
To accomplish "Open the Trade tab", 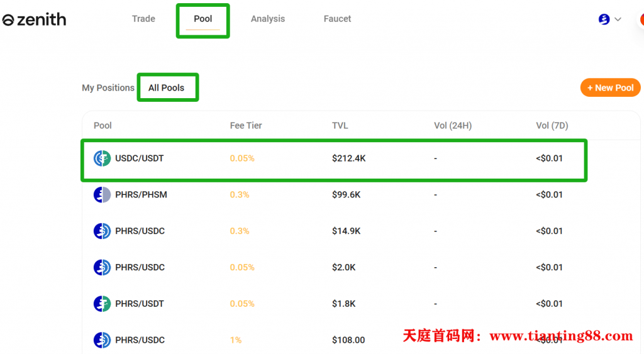I will click(x=143, y=19).
